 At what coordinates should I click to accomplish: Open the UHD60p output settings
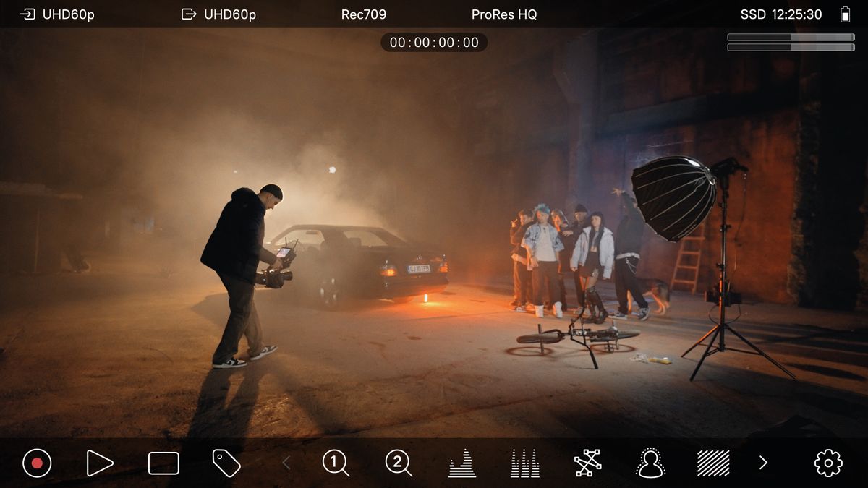pyautogui.click(x=229, y=13)
